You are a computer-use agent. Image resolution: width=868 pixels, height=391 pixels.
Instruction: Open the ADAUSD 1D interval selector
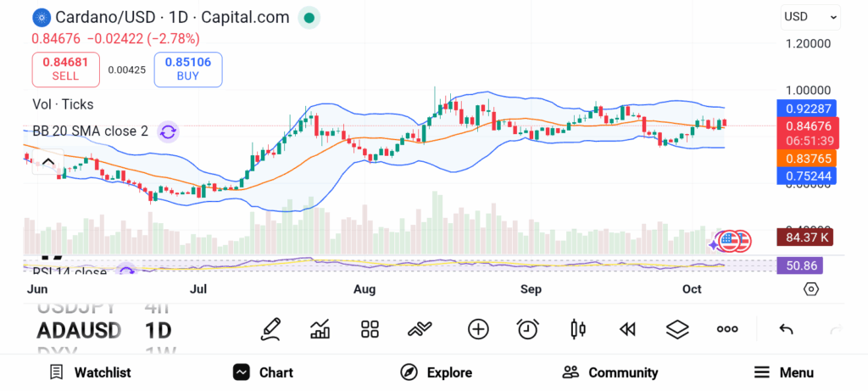tap(159, 330)
